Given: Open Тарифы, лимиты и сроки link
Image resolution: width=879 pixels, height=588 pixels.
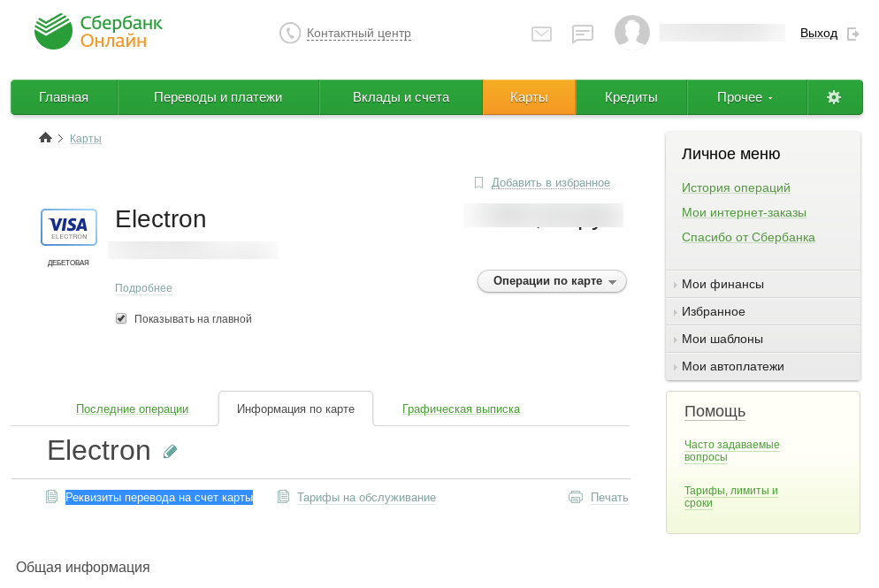Looking at the screenshot, I should [731, 497].
